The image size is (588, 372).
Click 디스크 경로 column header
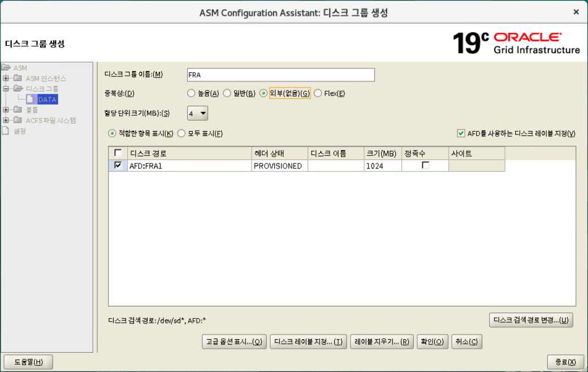point(189,153)
